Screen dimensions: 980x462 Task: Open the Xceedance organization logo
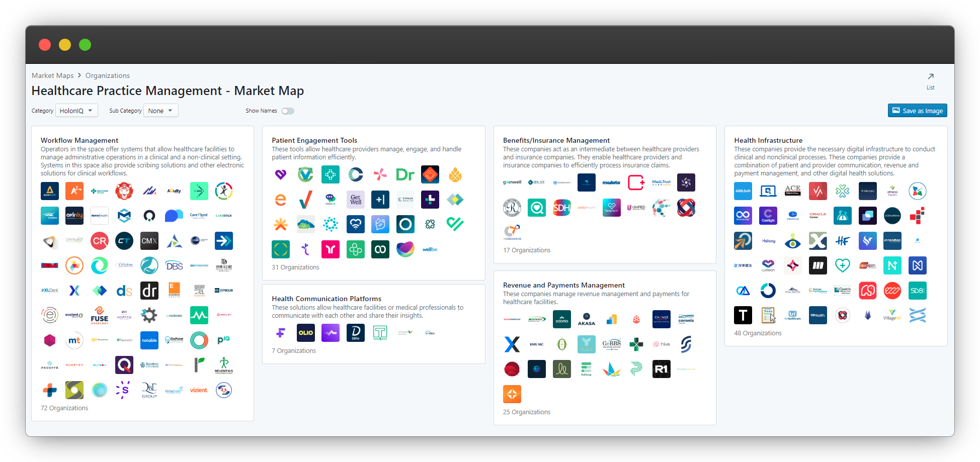(512, 232)
